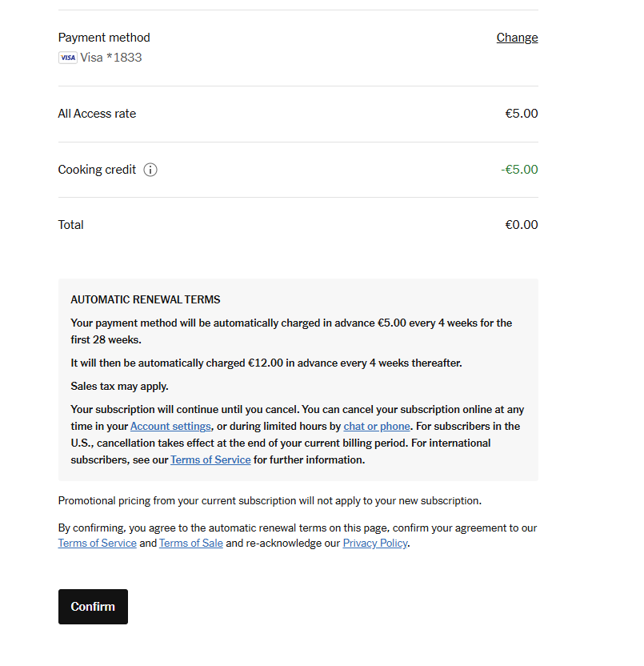Image resolution: width=644 pixels, height=666 pixels.
Task: Click the Payment method label
Action: [x=104, y=38]
